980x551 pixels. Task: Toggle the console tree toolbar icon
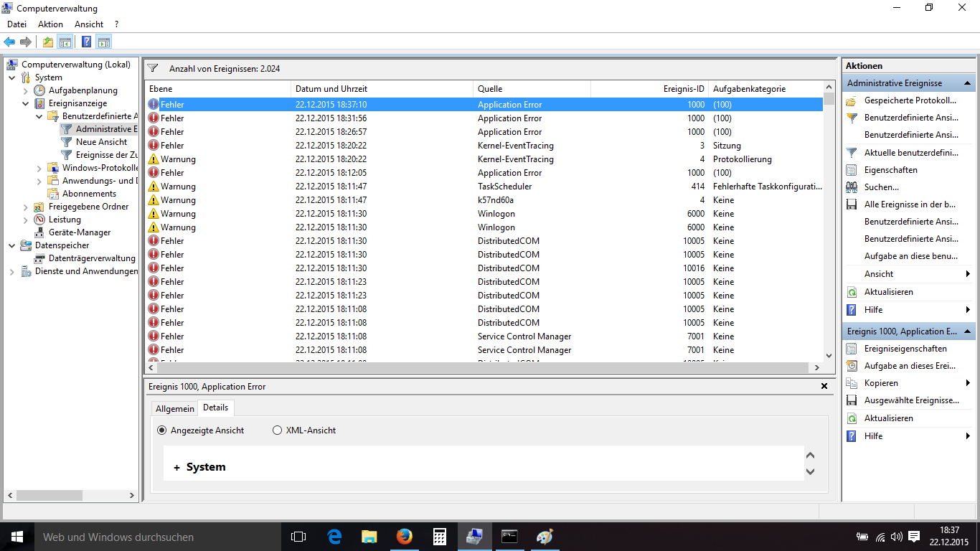point(65,42)
